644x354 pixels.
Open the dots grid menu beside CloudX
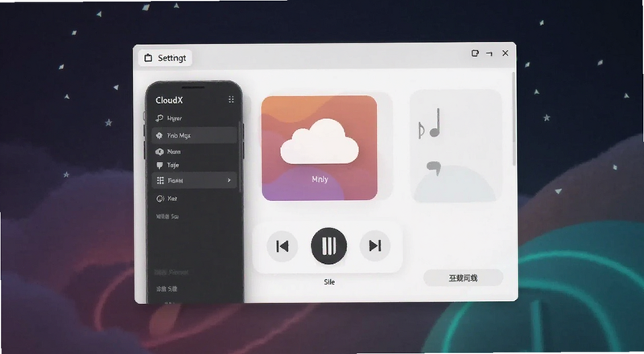[x=231, y=100]
